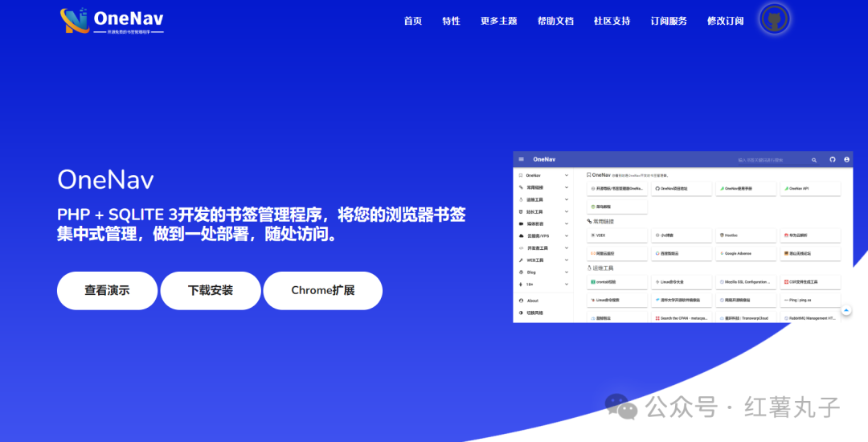Open the 帮助文档 nav item

(x=555, y=21)
